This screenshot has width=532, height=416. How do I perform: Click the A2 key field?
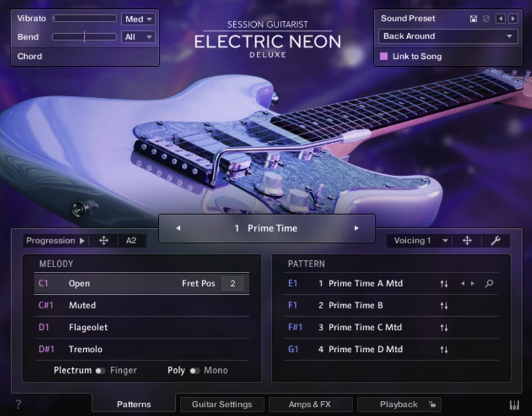tap(132, 241)
